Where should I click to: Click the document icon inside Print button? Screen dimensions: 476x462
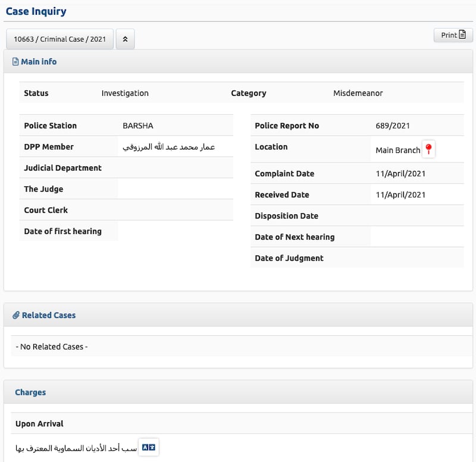(x=462, y=35)
